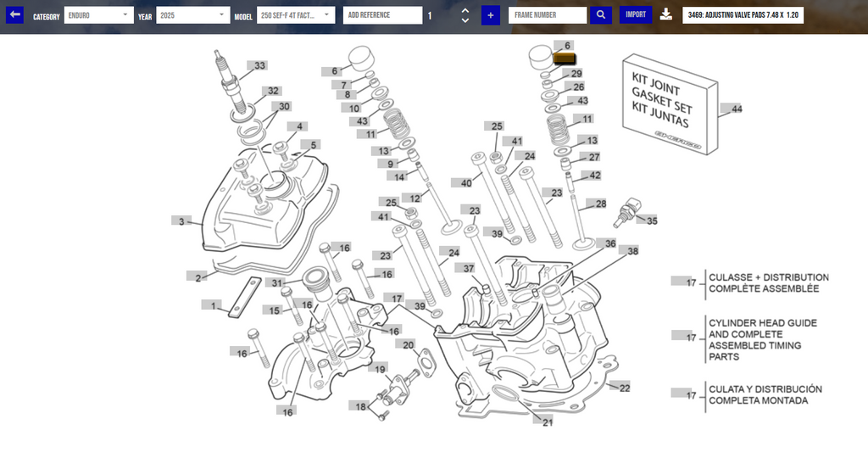This screenshot has height=458, width=868.
Task: Select part label 27 on the diagram
Action: pos(591,157)
